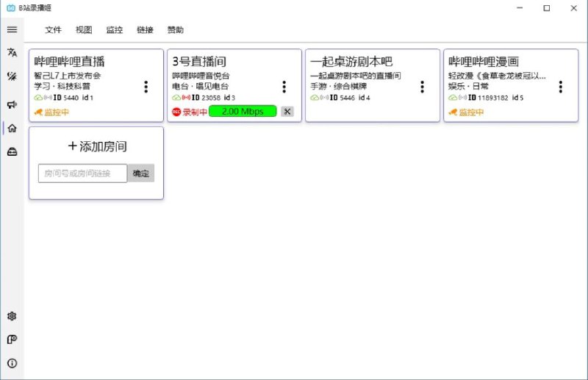Open settings via the gear icon
588x380 pixels.
pos(12,316)
